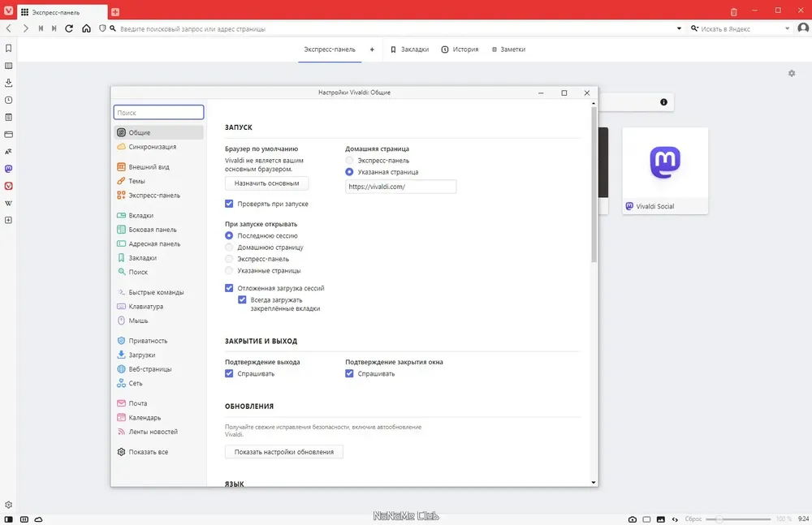Click the homepage URL field vivaldi.com
This screenshot has height=525, width=812.
pyautogui.click(x=400, y=187)
